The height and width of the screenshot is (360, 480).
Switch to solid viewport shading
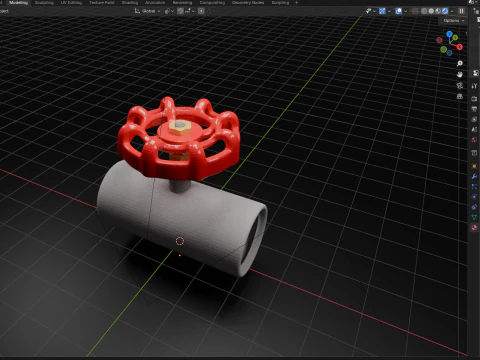pos(431,11)
